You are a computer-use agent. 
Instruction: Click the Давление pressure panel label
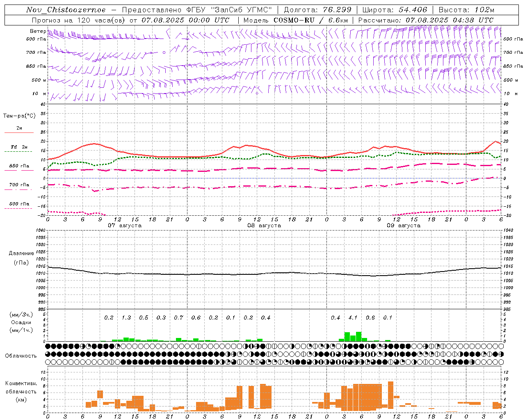[x=21, y=253]
